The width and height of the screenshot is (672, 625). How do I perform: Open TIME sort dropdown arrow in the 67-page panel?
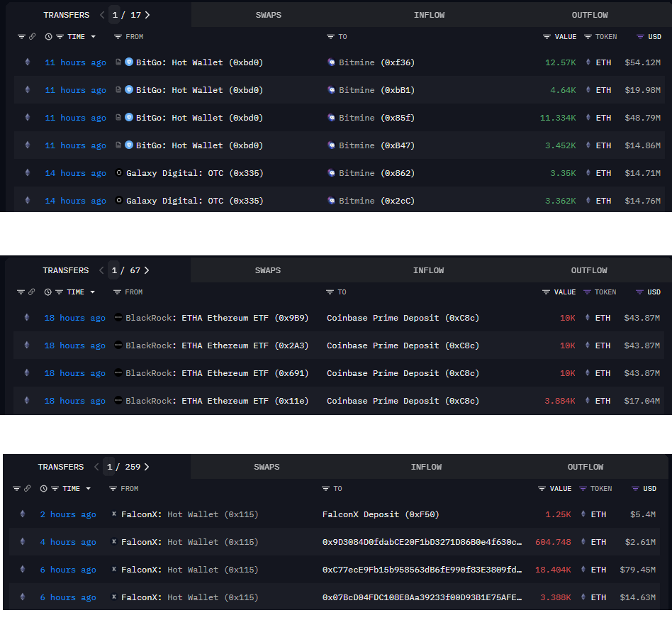pos(92,292)
